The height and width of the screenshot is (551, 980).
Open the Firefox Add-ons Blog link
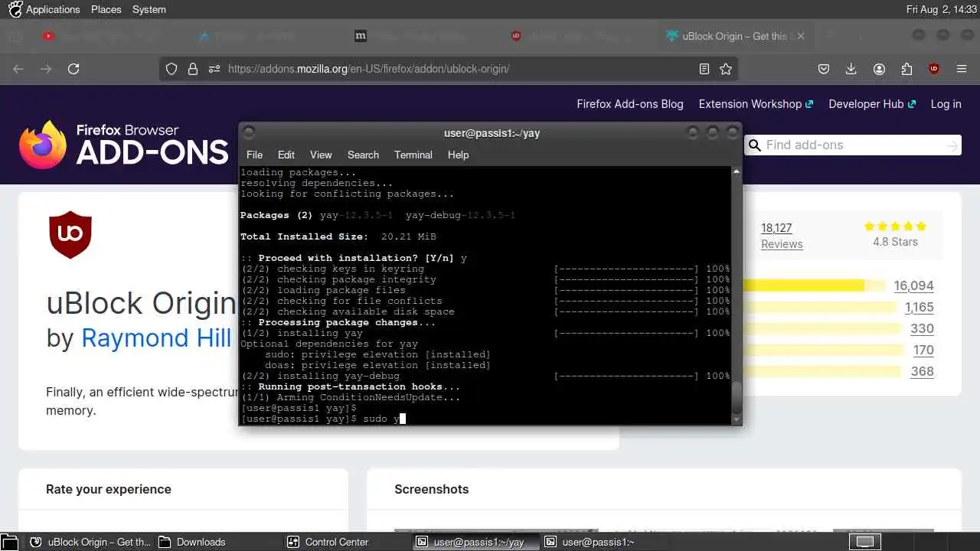click(630, 104)
